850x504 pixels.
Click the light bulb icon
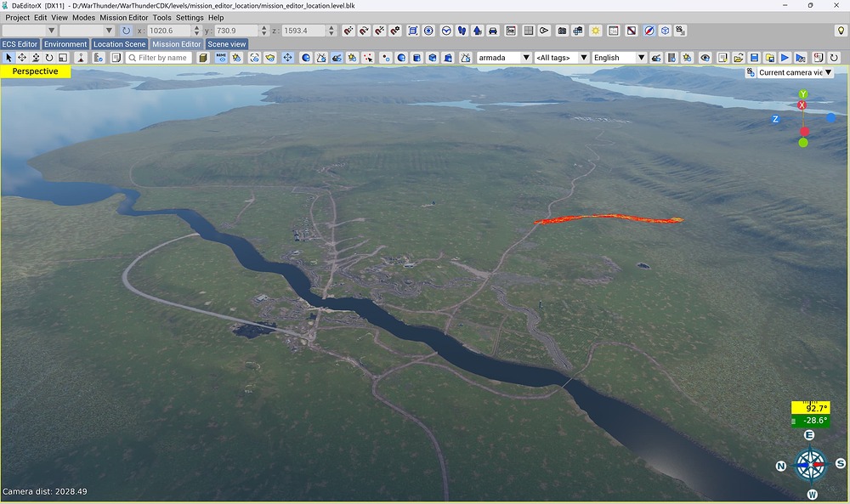tap(841, 31)
